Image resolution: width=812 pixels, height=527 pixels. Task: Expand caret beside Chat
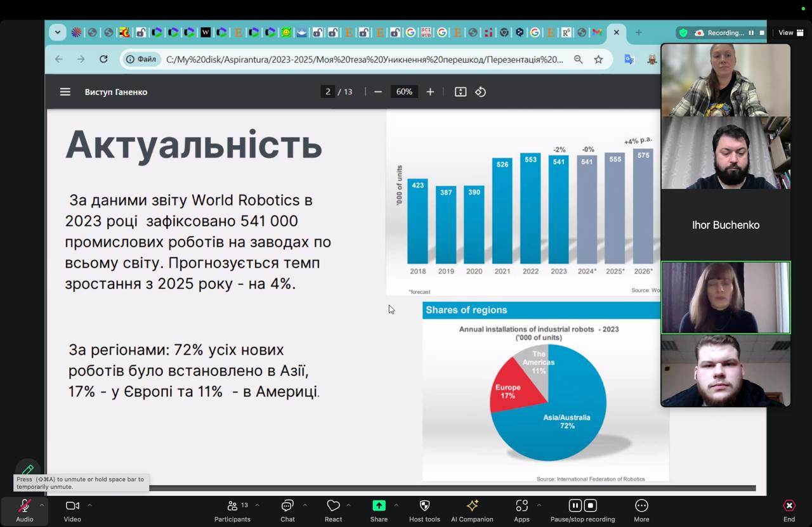point(304,505)
